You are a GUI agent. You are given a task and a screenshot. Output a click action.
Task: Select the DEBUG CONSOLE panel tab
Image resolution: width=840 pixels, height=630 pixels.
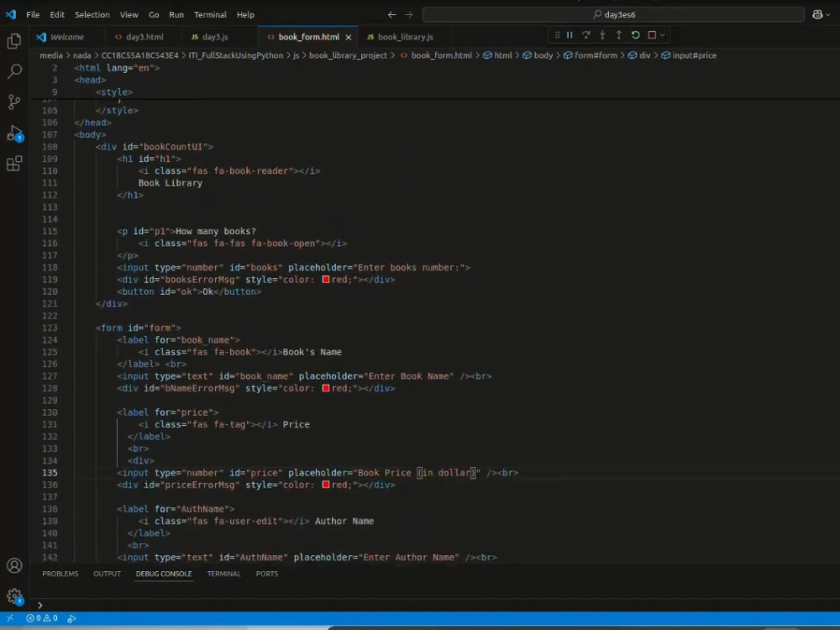coord(164,574)
